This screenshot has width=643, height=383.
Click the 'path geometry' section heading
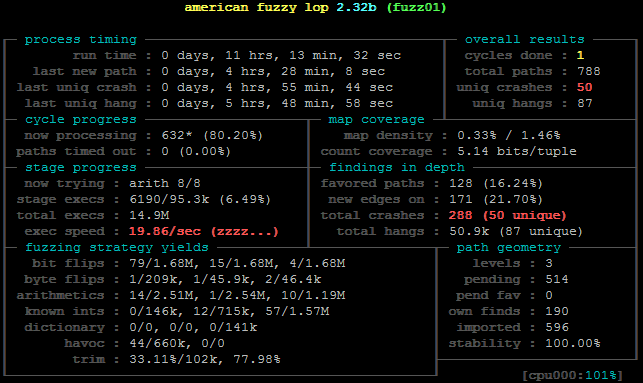(508, 247)
